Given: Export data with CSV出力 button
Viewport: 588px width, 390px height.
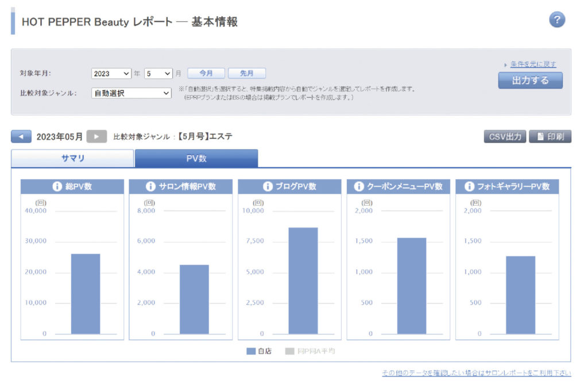Looking at the screenshot, I should (x=505, y=137).
